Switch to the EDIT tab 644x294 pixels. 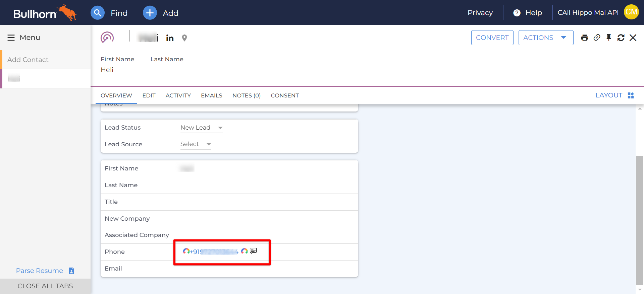(x=149, y=95)
